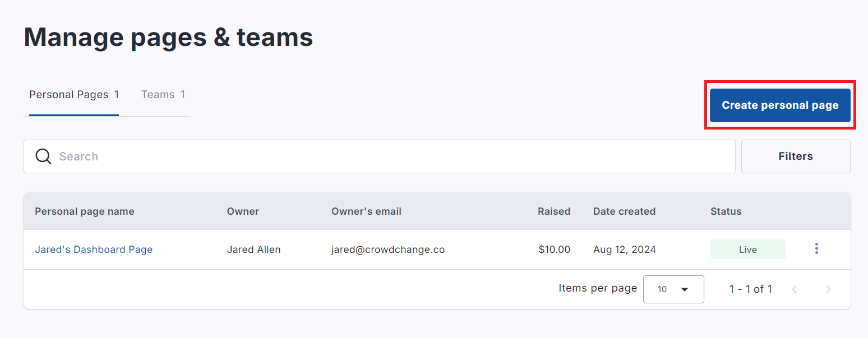Open the Items per page combo box
The image size is (868, 337).
673,289
